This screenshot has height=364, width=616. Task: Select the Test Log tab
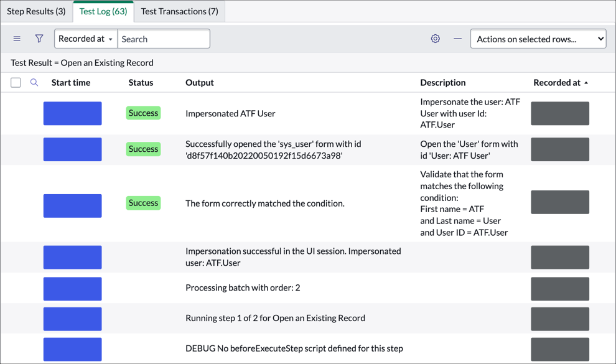tap(103, 11)
